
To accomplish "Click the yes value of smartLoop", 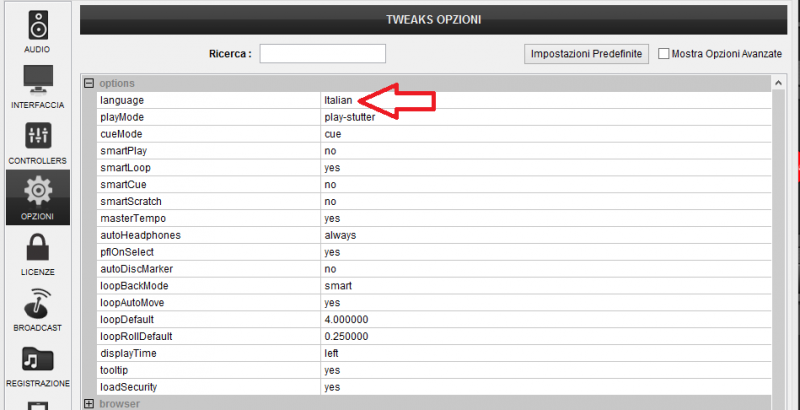I will [332, 168].
